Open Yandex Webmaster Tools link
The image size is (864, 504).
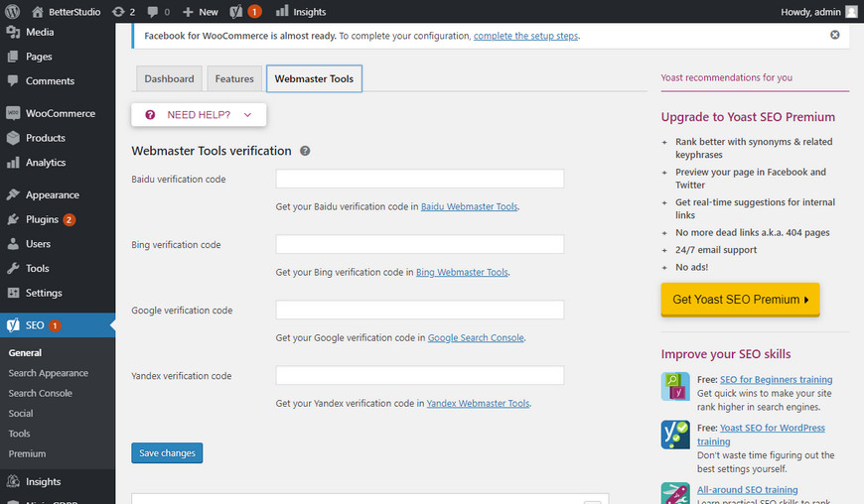(478, 404)
